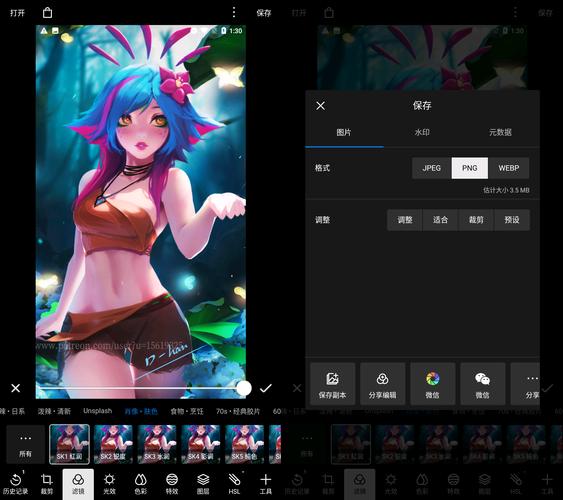Open the 历史记录 history tool
Viewport: 563px width, 500px height.
pyautogui.click(x=15, y=484)
